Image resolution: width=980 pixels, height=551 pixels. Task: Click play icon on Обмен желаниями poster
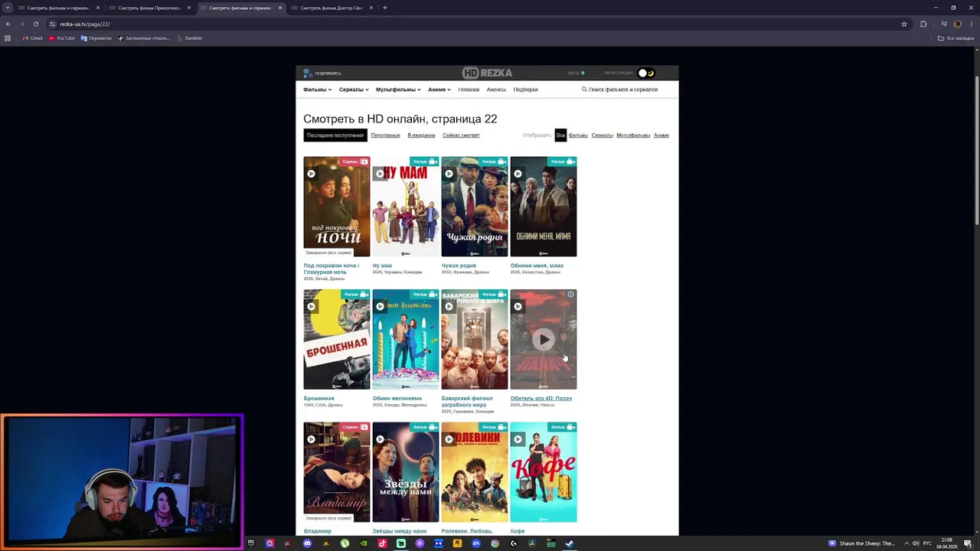click(x=380, y=306)
